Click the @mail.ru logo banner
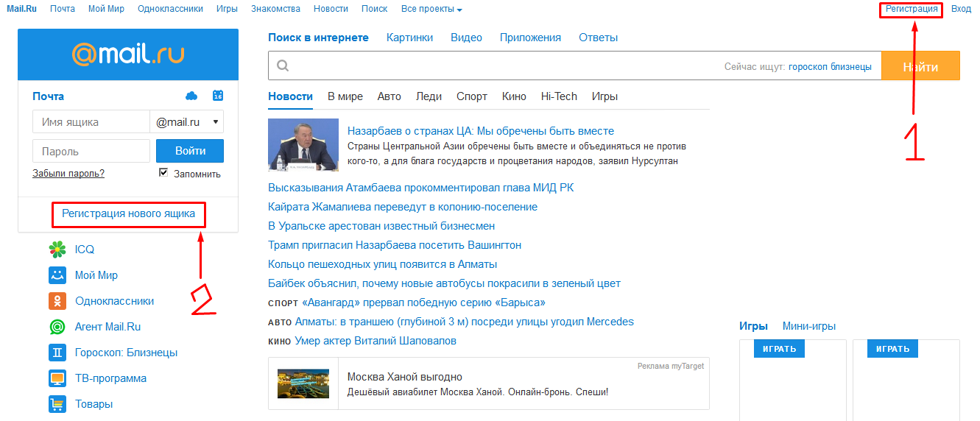This screenshot has width=980, height=421. (x=128, y=54)
